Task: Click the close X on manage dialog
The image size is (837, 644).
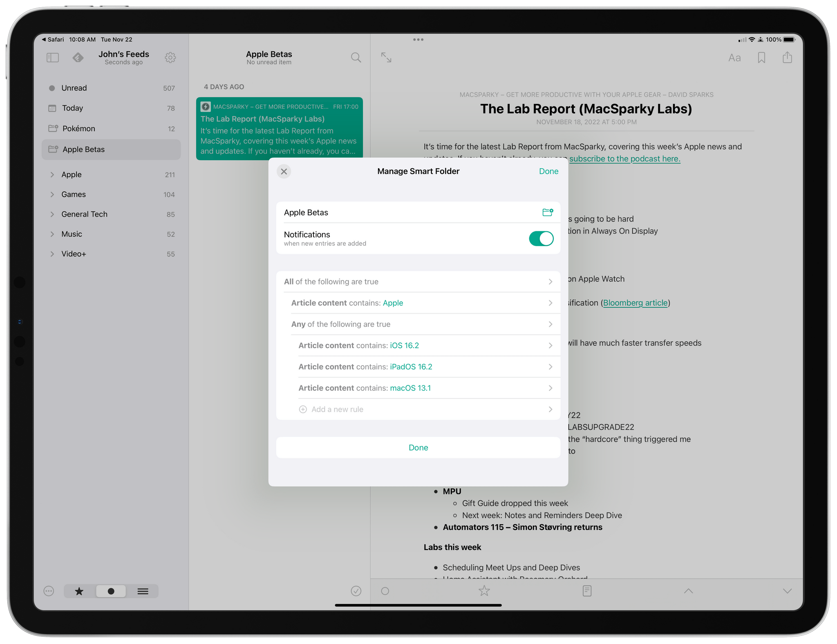Action: click(x=284, y=171)
